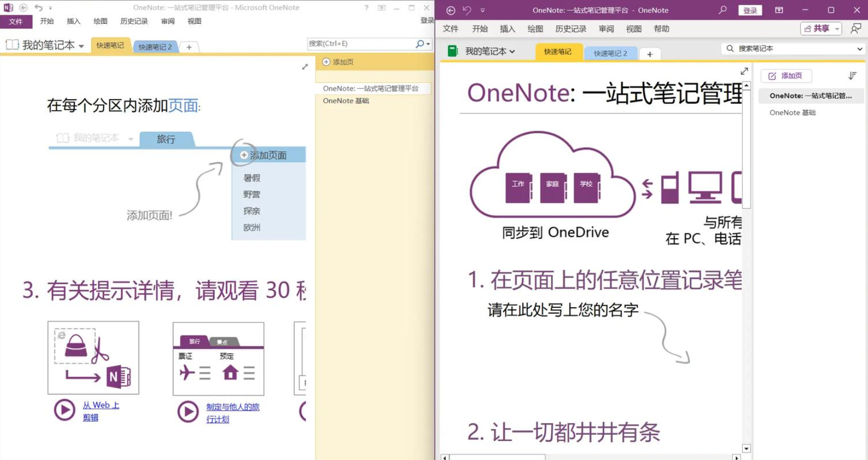
Task: Click 登录 in left window ribbon
Action: pyautogui.click(x=427, y=21)
